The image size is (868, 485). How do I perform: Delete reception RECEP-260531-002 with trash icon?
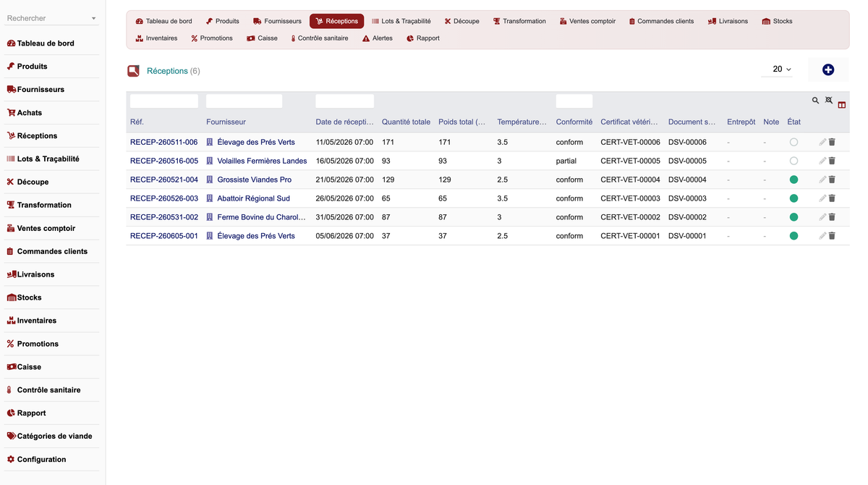pos(832,217)
